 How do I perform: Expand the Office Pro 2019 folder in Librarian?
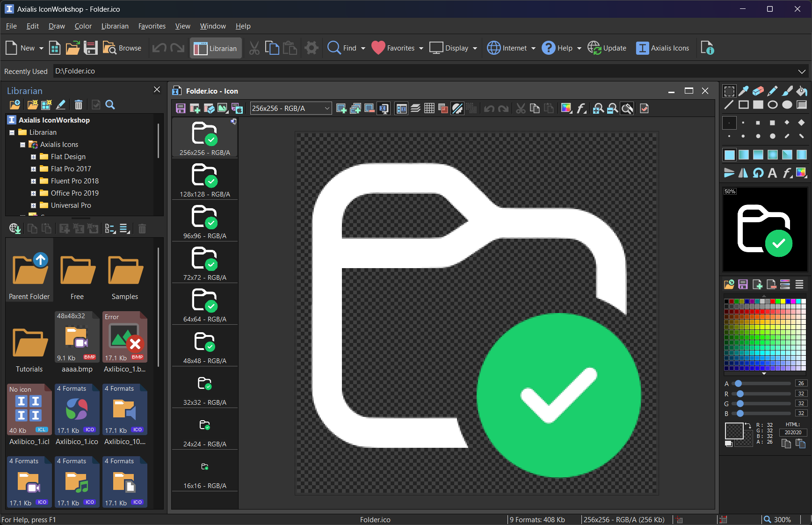tap(33, 193)
